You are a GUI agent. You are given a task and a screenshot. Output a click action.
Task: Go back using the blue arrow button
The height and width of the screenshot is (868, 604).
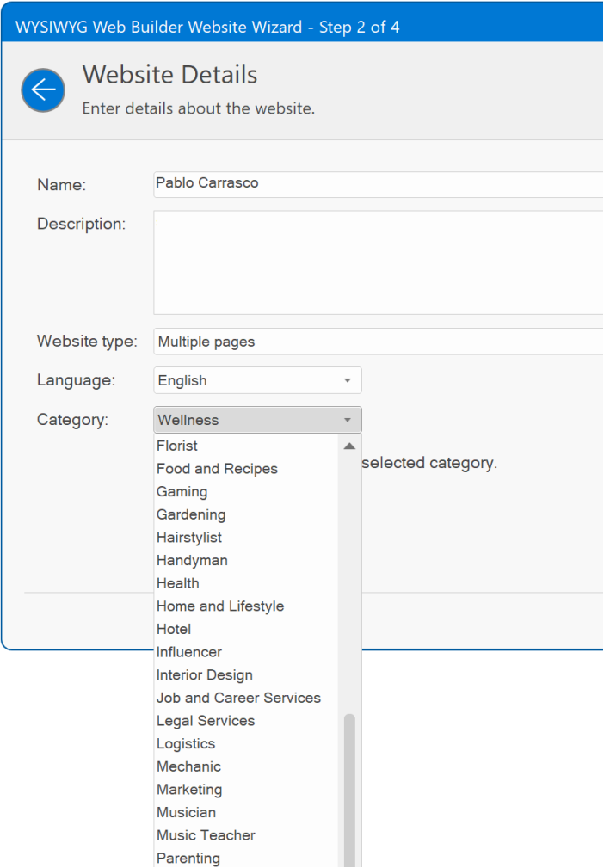43,90
